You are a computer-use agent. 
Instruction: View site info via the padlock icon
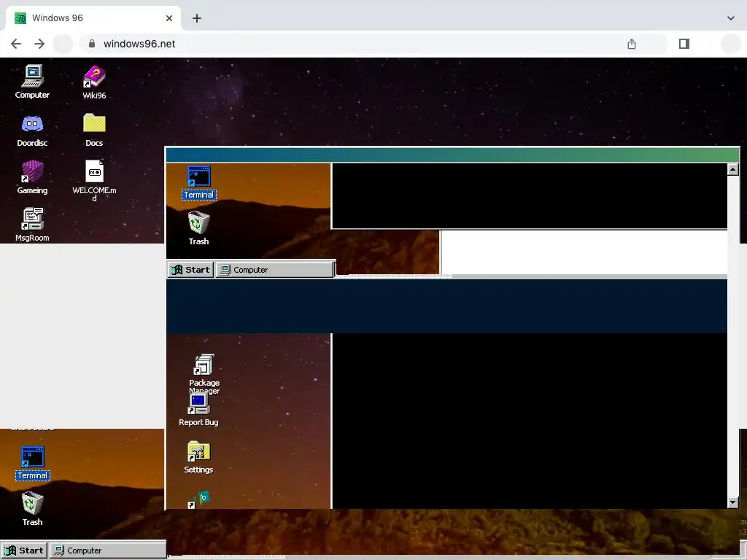(92, 44)
